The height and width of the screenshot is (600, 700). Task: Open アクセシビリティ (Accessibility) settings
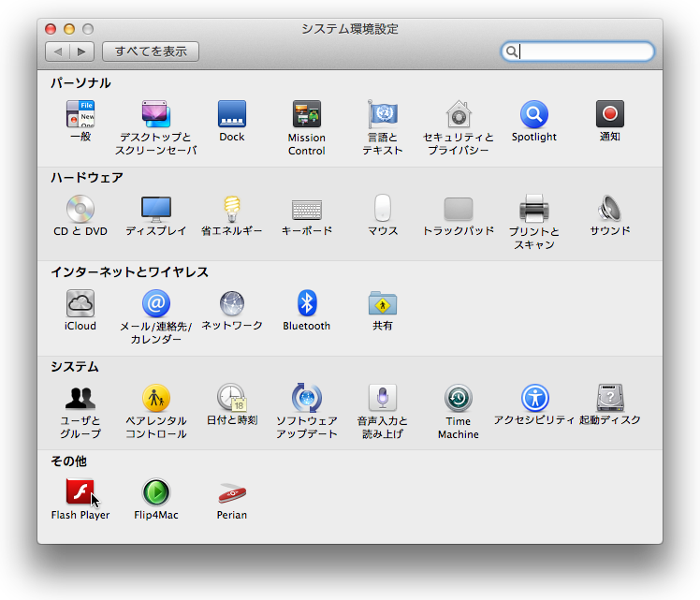[x=534, y=400]
